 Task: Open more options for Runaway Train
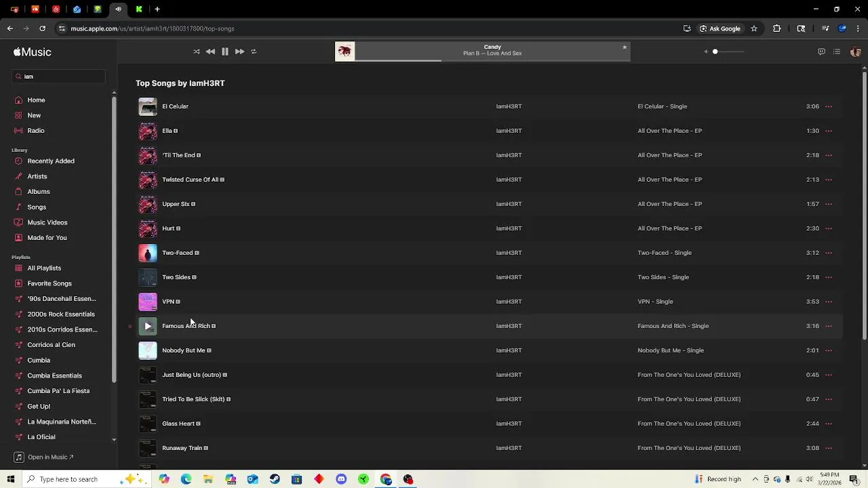pyautogui.click(x=829, y=448)
